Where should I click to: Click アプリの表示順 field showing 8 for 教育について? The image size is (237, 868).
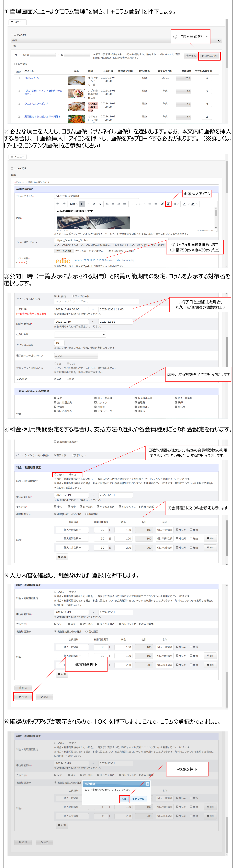[x=207, y=79]
